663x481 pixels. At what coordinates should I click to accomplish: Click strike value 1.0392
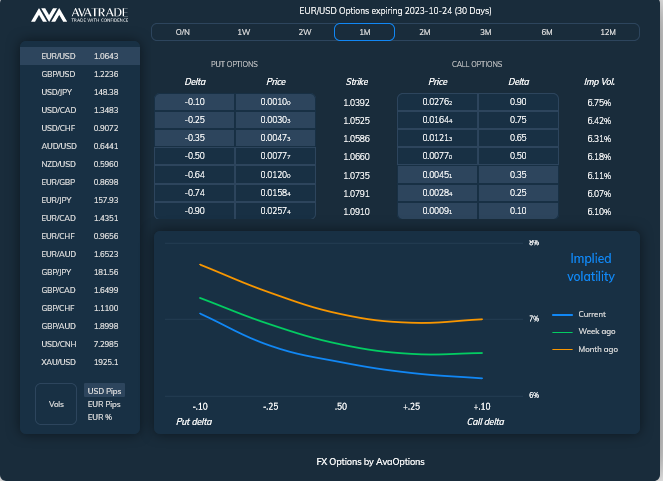[356, 103]
